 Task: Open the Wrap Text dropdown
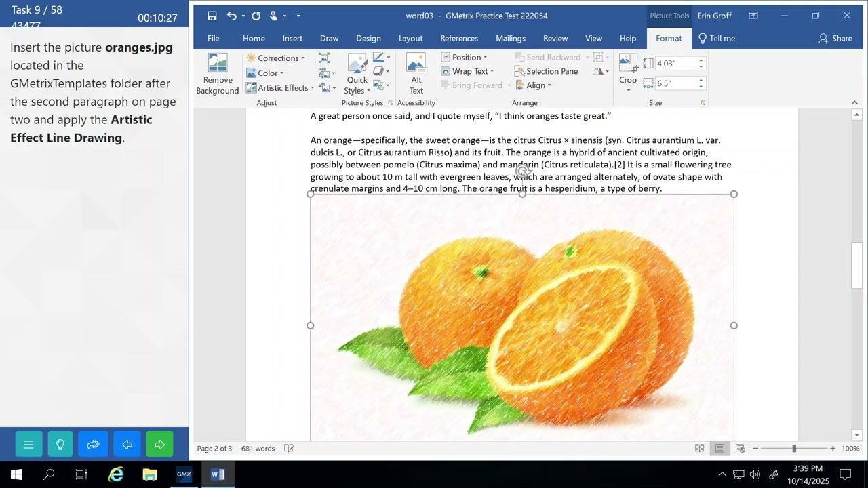(x=468, y=71)
